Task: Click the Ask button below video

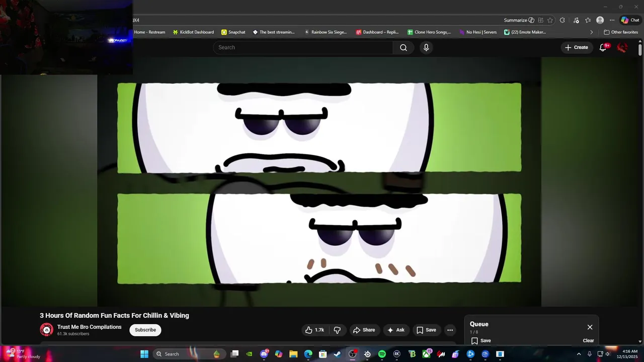Action: click(x=395, y=330)
